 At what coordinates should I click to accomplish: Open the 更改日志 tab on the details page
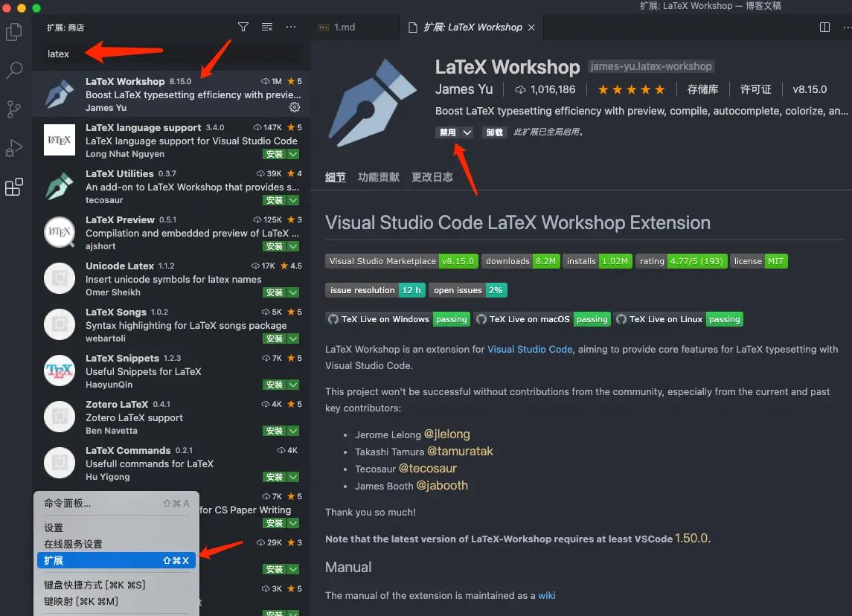[x=432, y=177]
